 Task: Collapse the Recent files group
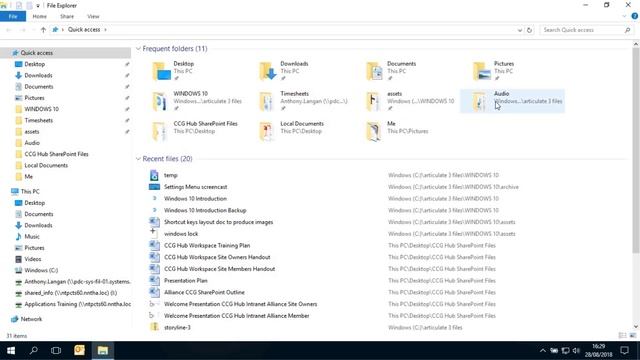pos(138,159)
